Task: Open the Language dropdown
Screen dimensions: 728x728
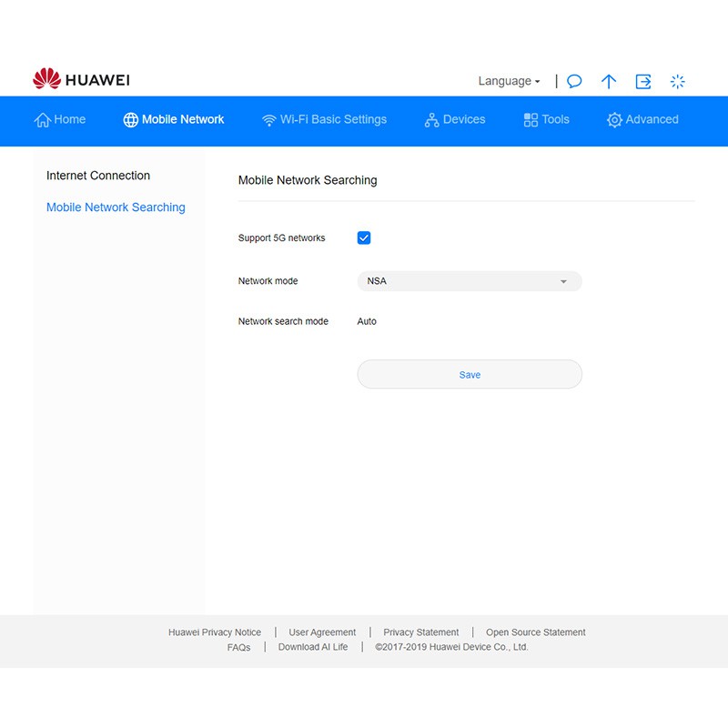Action: pyautogui.click(x=509, y=81)
